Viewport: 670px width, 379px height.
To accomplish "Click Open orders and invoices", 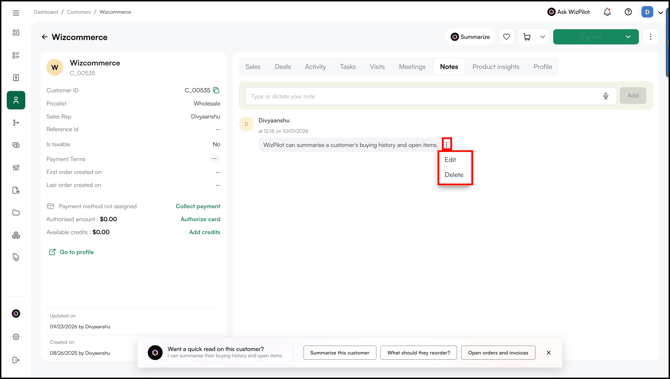I will click(x=498, y=353).
